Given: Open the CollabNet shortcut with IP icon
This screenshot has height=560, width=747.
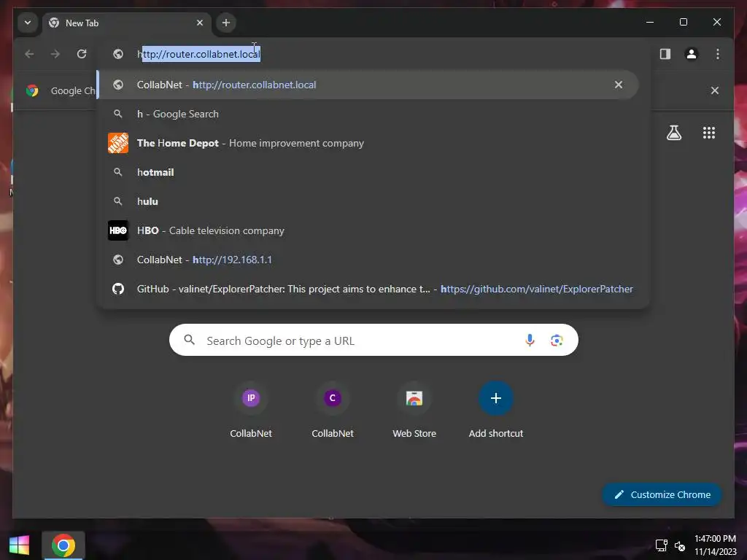Looking at the screenshot, I should tap(251, 410).
